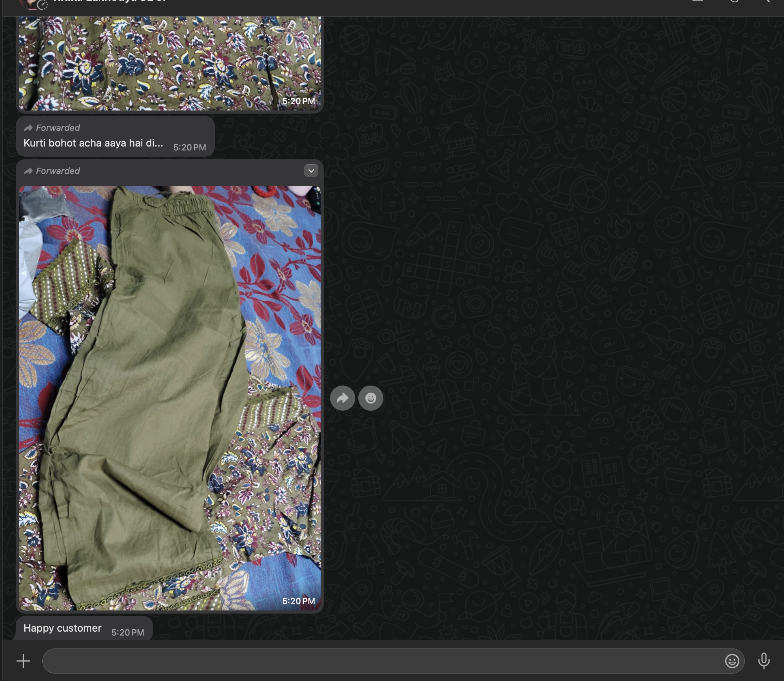
Task: Click the search icon in chat header
Action: [766, 2]
